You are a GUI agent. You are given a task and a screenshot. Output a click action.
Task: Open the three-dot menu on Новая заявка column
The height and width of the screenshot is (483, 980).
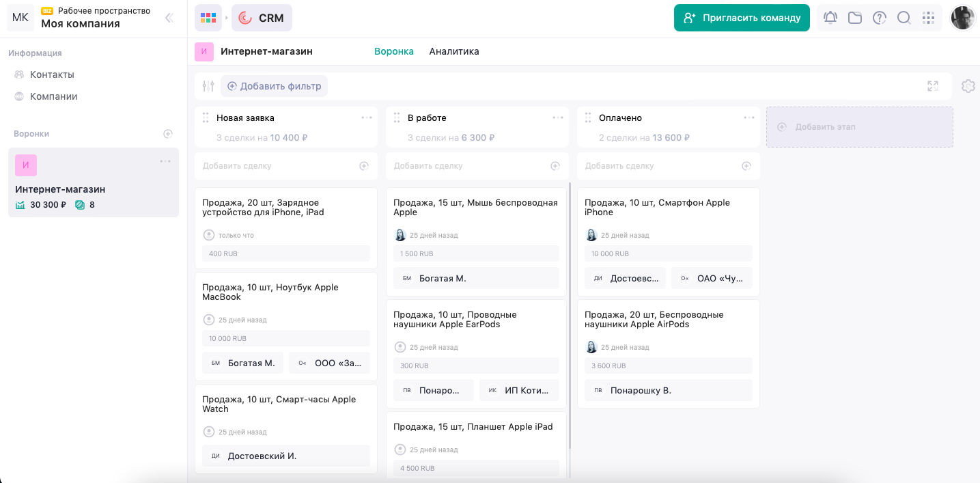click(x=367, y=117)
